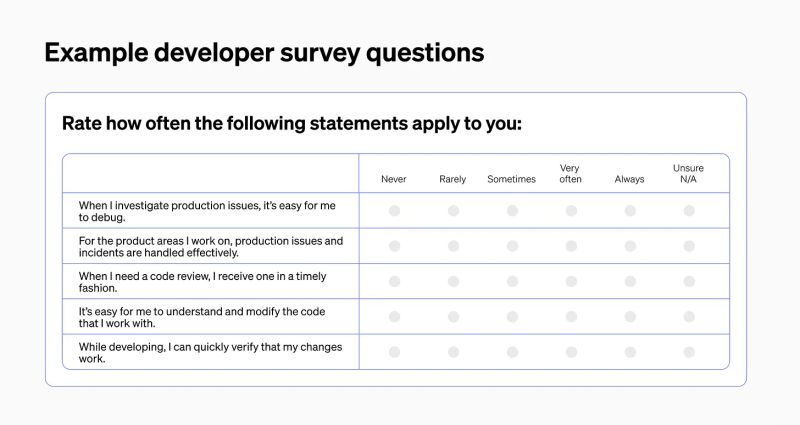Select Never for easy debugging of production issues
Image resolution: width=800 pixels, height=425 pixels.
click(x=394, y=211)
